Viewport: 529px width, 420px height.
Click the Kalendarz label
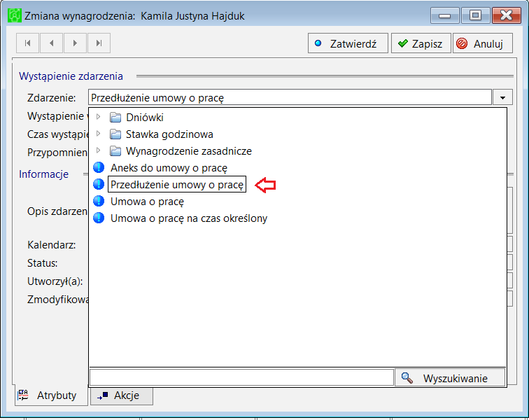(x=52, y=245)
